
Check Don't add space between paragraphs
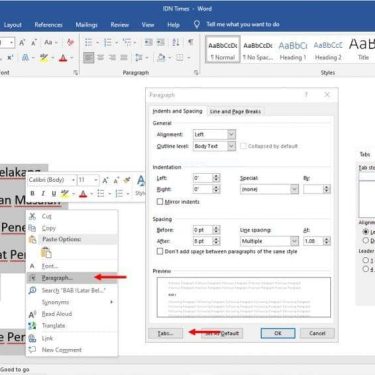coord(160,251)
